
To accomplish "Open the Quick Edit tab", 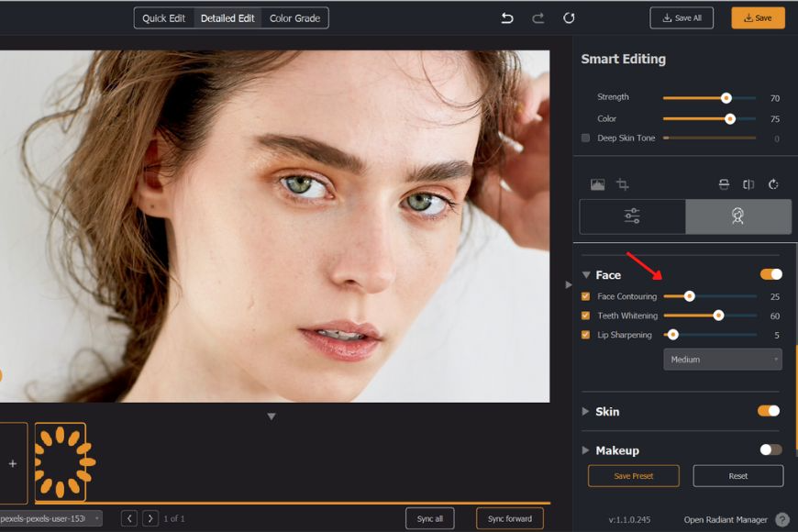I will 163,17.
